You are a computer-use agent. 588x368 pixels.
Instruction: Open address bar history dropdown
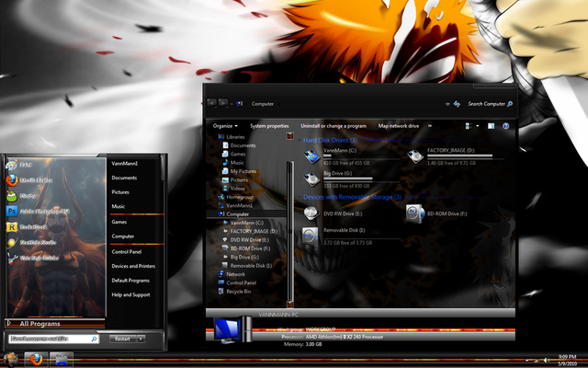coord(447,104)
